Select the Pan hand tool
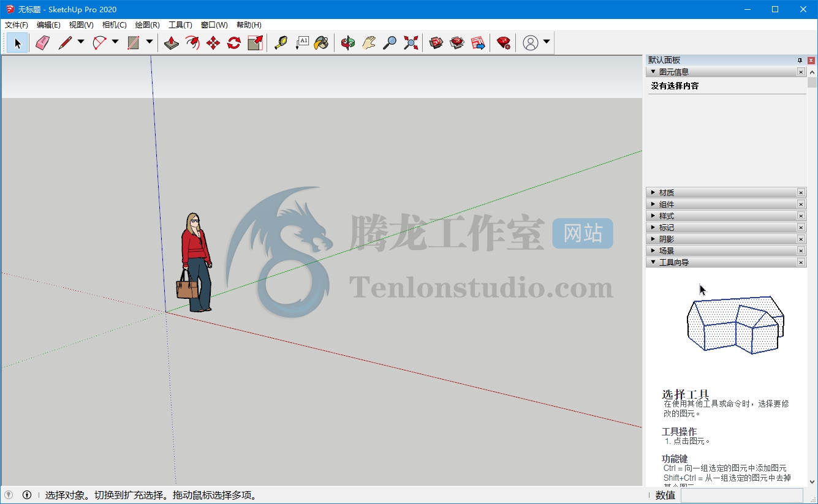Image resolution: width=818 pixels, height=504 pixels. coord(369,43)
